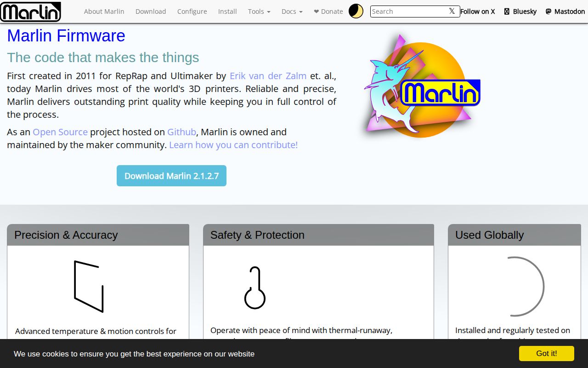Go to the Configure section

(192, 11)
